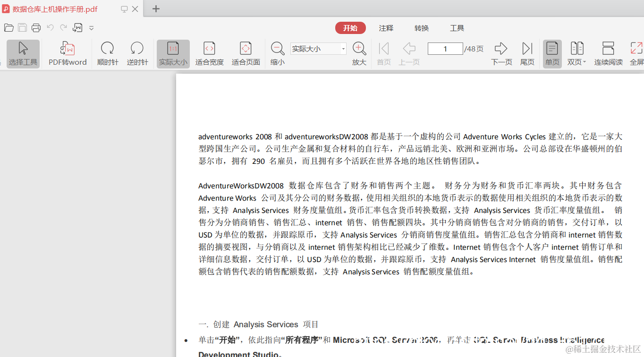Jump to 尾页 last page

click(527, 54)
